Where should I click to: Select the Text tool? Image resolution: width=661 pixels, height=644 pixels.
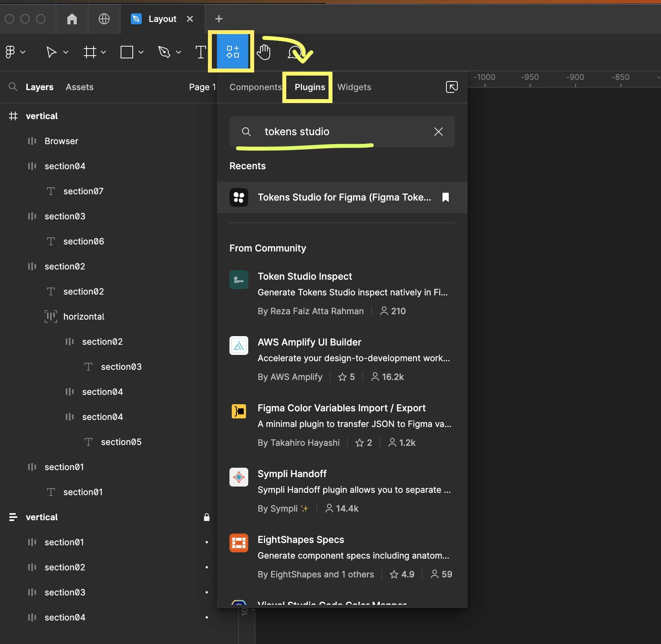click(201, 52)
